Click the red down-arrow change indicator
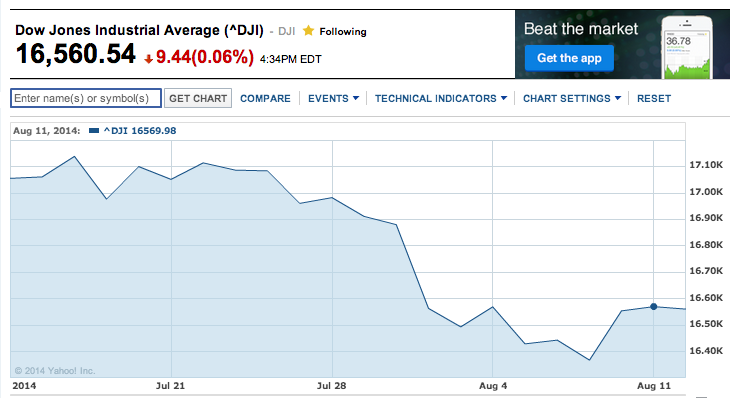The height and width of the screenshot is (398, 734). click(x=148, y=59)
